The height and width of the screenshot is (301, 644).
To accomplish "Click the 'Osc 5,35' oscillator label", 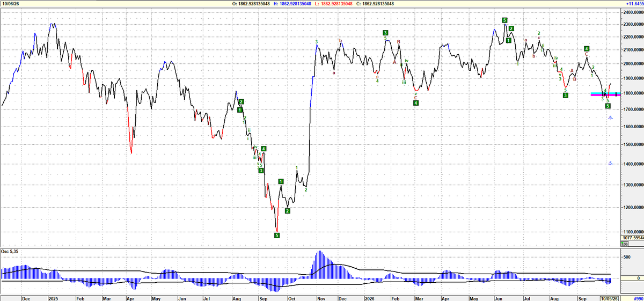I will coord(10,253).
